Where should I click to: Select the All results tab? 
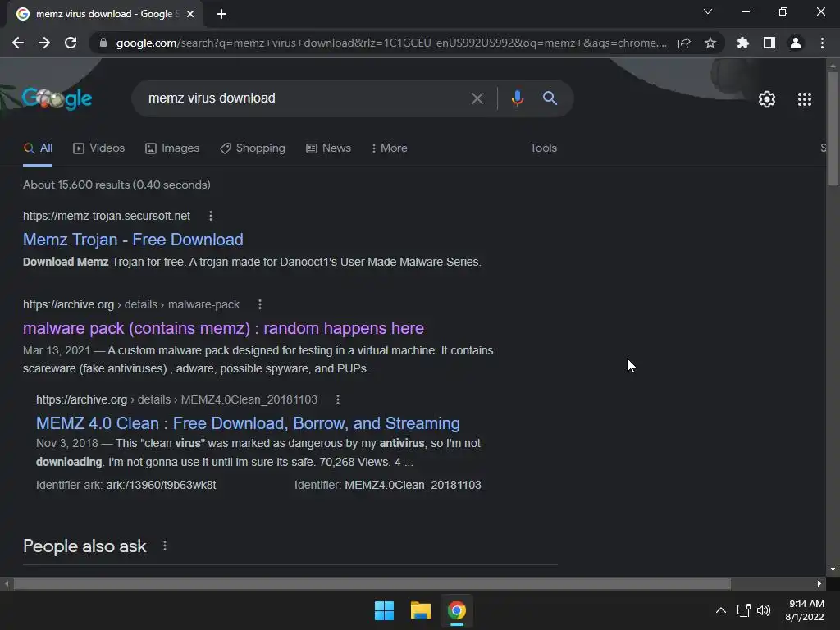coord(38,148)
